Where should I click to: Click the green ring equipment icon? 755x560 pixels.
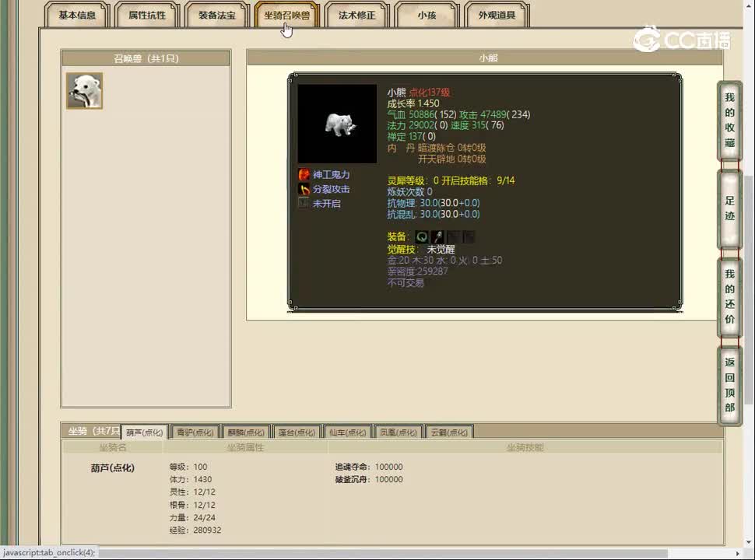point(421,236)
